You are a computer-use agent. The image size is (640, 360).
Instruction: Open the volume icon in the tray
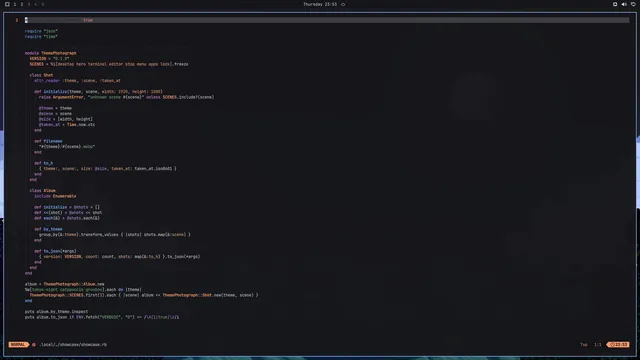(624, 4)
